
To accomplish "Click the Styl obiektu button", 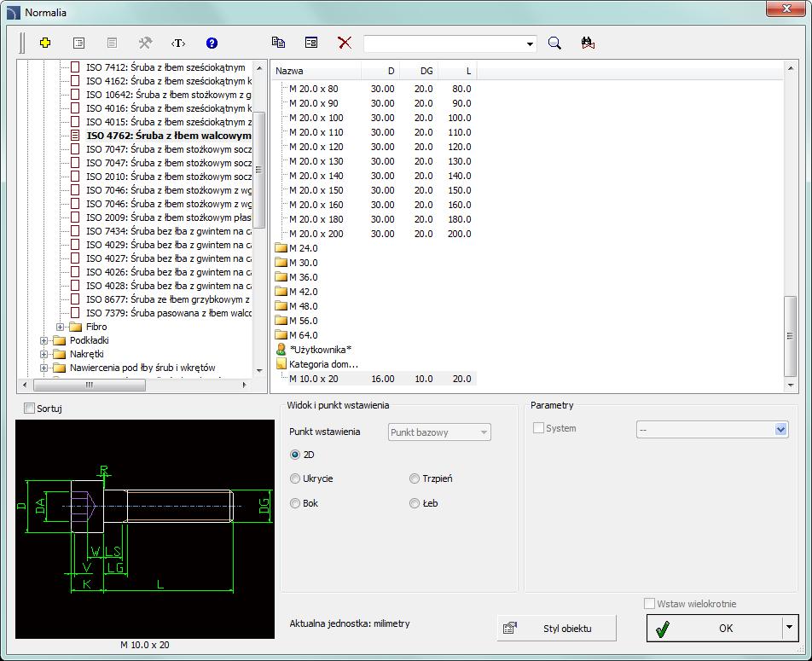I will click(557, 629).
